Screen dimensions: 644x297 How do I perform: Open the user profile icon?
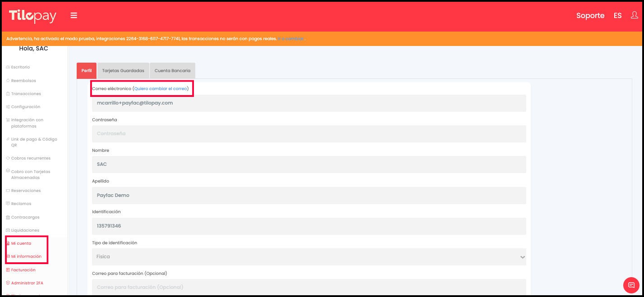click(x=634, y=15)
